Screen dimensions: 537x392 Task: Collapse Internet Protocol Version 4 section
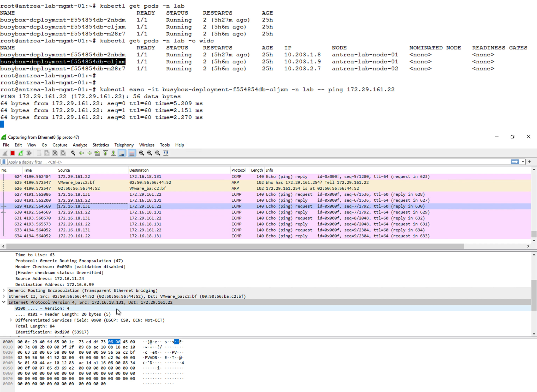[x=4, y=302]
